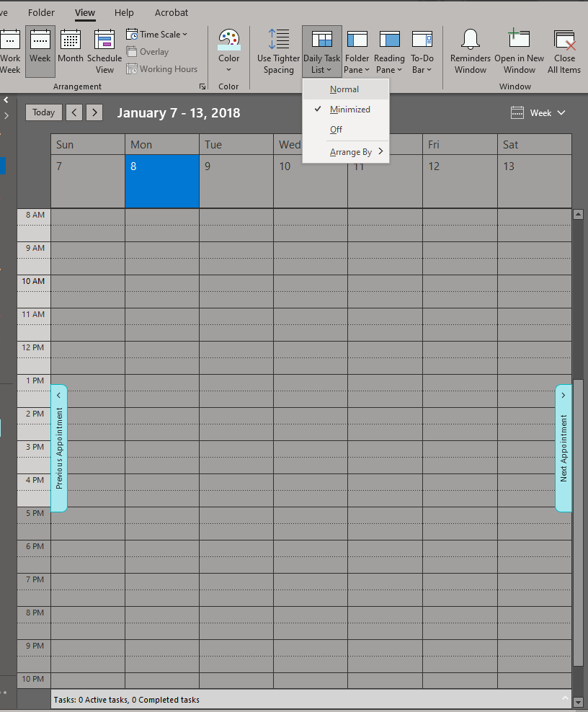The width and height of the screenshot is (588, 712).
Task: Open the Week view selector dropdown
Action: click(538, 112)
